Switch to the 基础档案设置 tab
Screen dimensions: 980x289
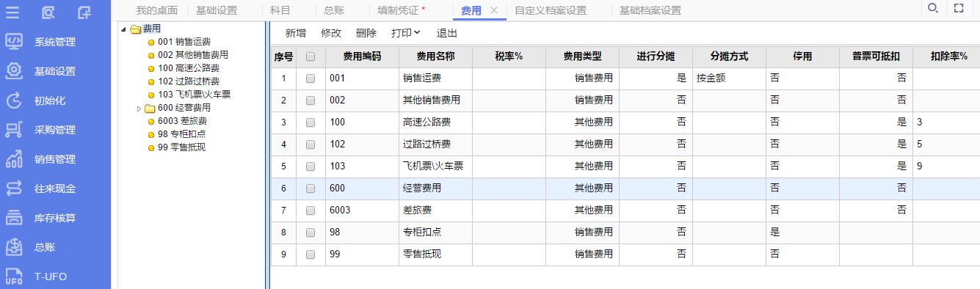pyautogui.click(x=650, y=10)
